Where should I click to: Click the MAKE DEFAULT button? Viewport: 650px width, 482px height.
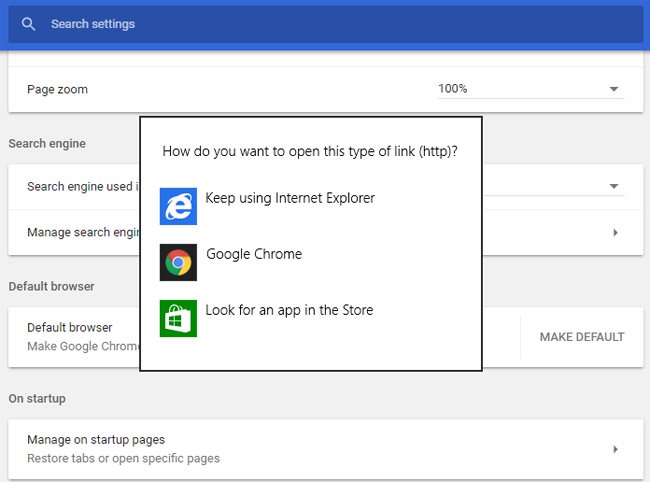click(x=582, y=337)
